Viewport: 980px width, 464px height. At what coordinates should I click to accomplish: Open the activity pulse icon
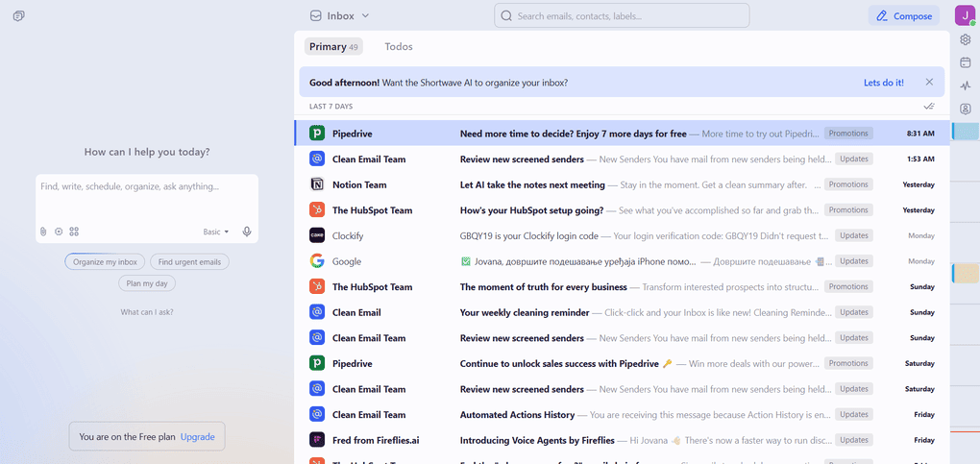point(966,85)
